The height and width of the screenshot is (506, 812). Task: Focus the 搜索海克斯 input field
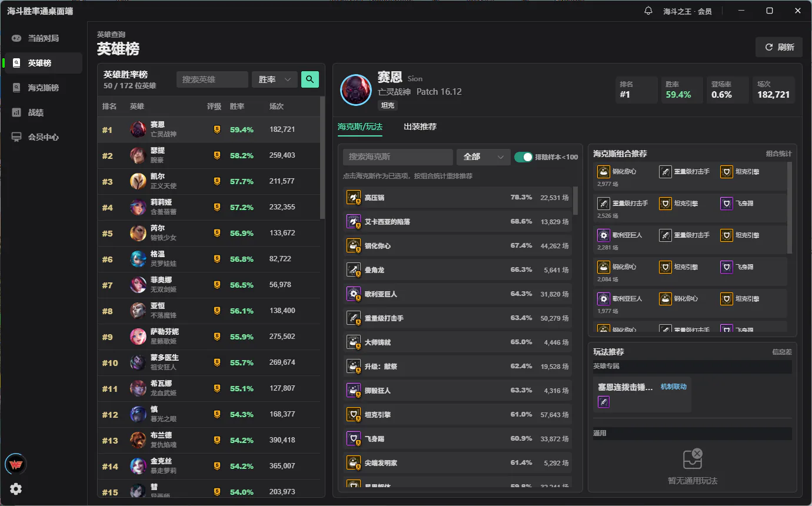click(x=398, y=157)
